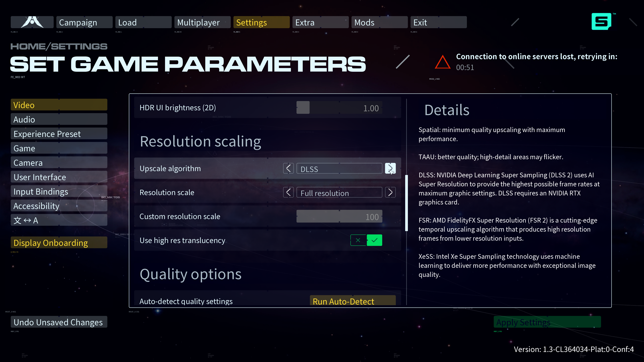Click the Homeworld logo home button
The height and width of the screenshot is (362, 644).
pos(32,22)
